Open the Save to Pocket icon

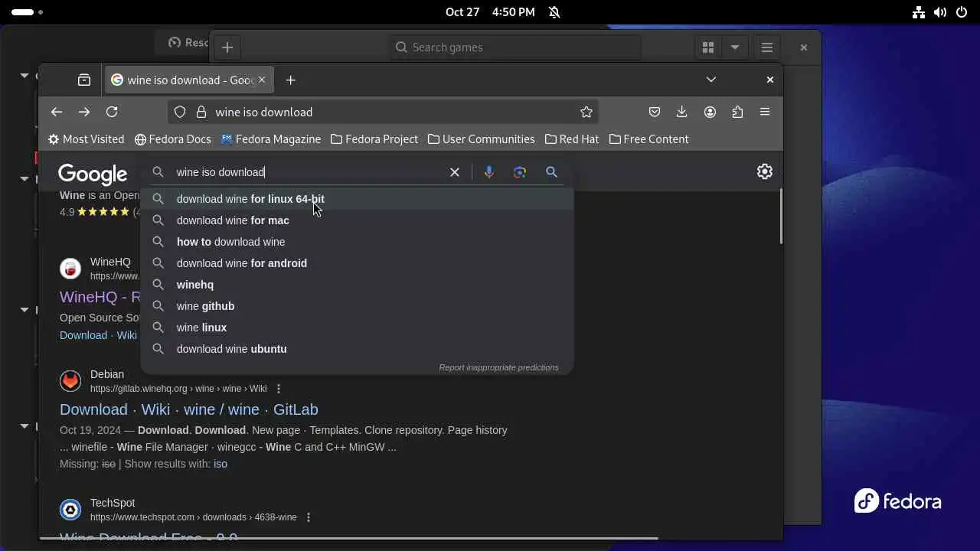tap(655, 112)
